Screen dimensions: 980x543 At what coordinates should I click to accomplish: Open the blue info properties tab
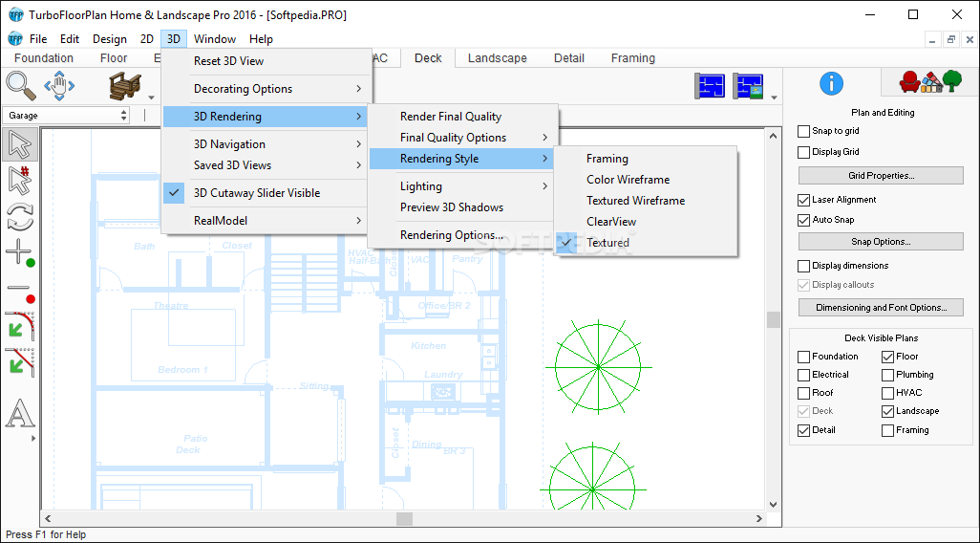pos(831,83)
